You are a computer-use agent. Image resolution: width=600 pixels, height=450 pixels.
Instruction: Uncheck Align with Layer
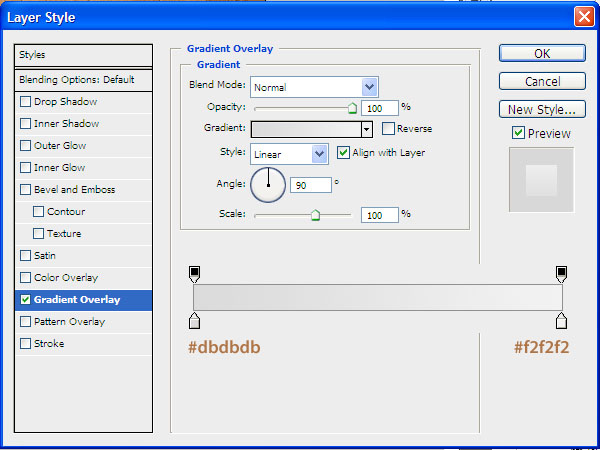(344, 153)
